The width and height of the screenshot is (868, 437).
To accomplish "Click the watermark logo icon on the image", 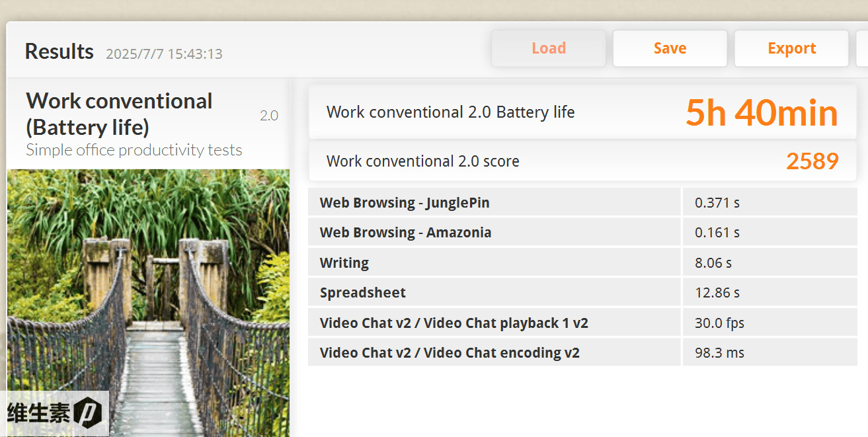I will [x=87, y=413].
